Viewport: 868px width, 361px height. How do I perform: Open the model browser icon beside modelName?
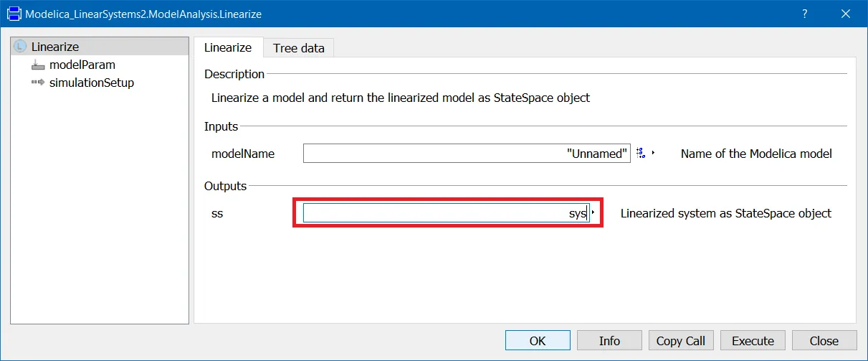(642, 153)
